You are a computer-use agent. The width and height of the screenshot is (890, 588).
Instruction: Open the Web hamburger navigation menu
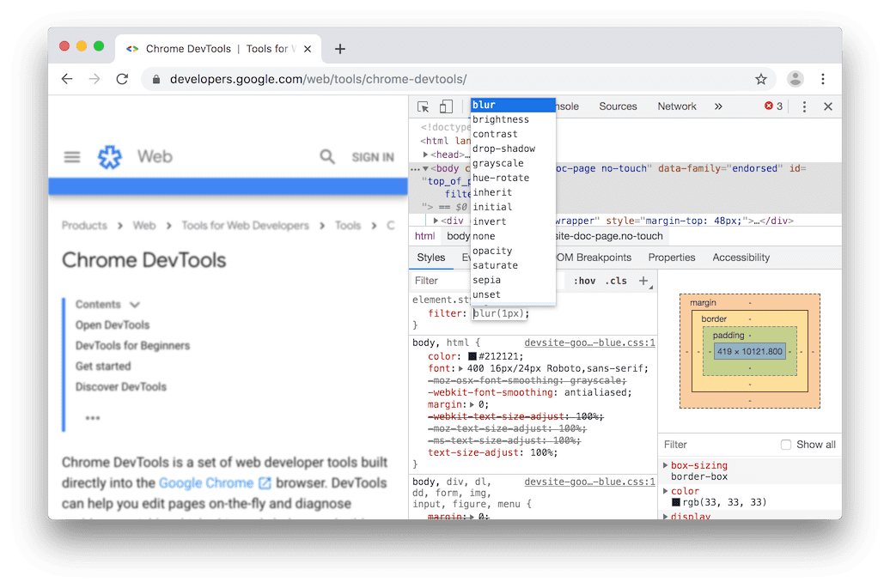(x=71, y=157)
